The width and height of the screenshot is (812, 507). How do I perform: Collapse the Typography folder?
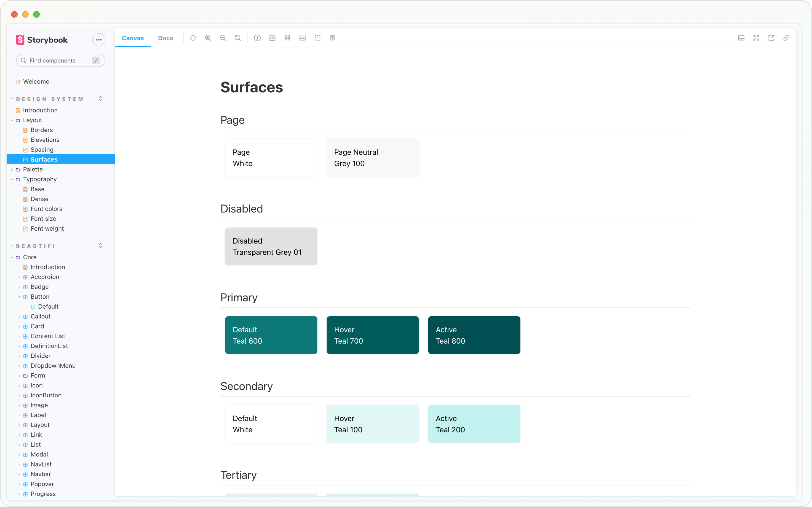(40, 179)
